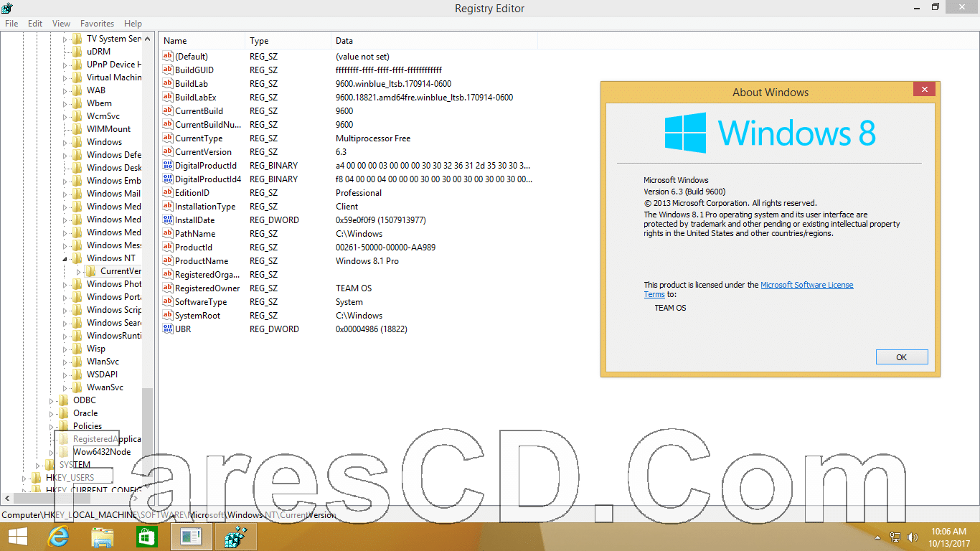
Task: Select the Wow6432Node key
Action: point(102,452)
